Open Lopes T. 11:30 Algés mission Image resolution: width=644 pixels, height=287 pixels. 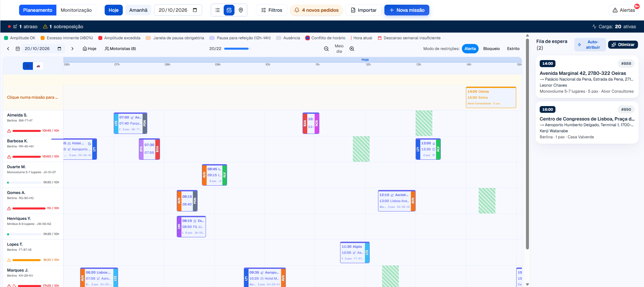point(355,252)
